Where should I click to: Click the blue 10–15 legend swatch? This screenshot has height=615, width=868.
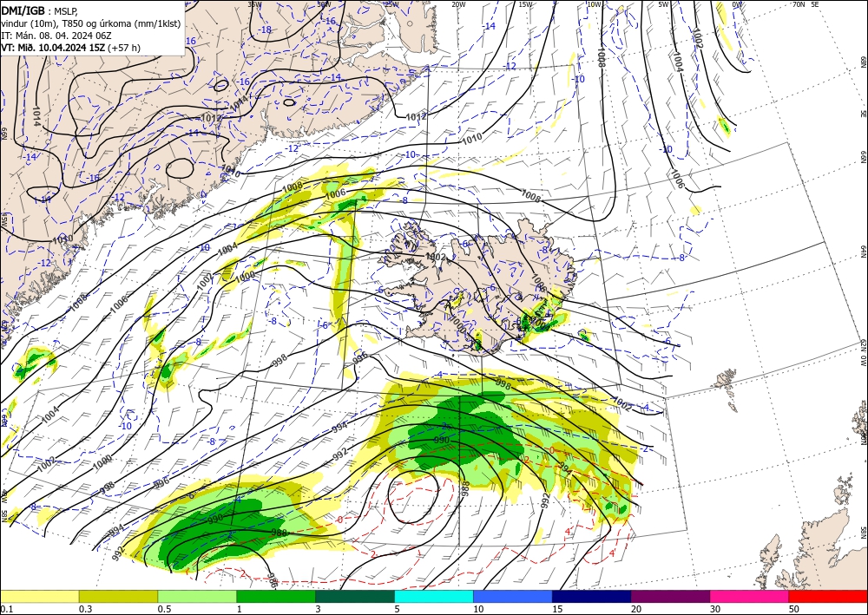(513, 596)
